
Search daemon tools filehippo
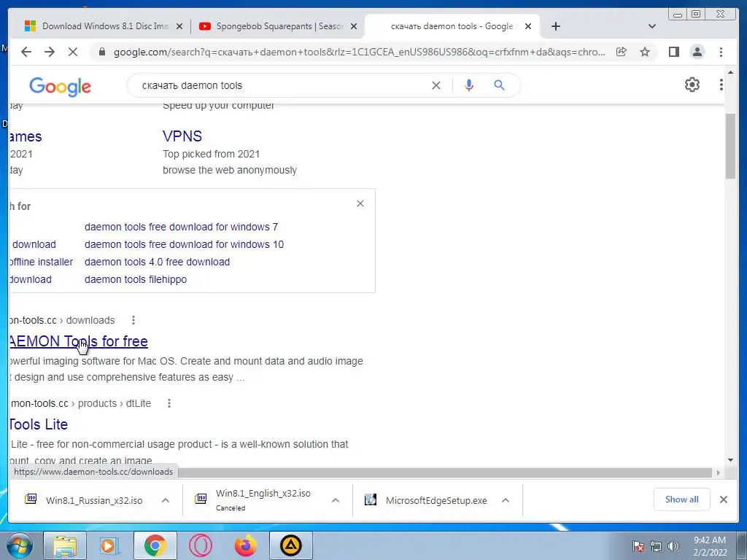coord(136,279)
